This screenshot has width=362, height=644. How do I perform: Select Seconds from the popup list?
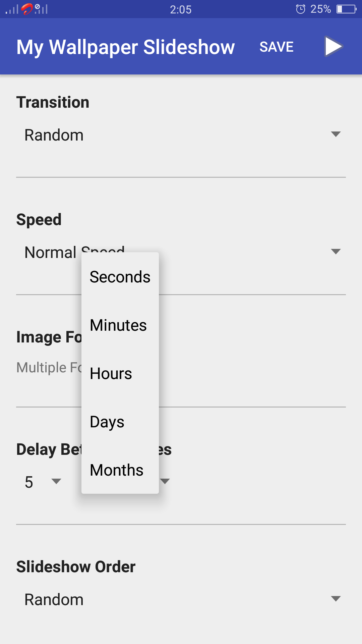(120, 277)
